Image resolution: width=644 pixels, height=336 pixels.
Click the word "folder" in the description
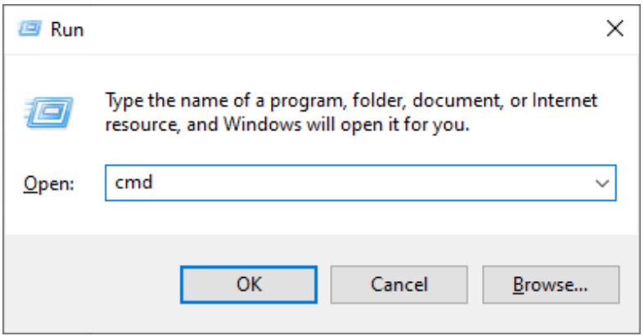377,102
